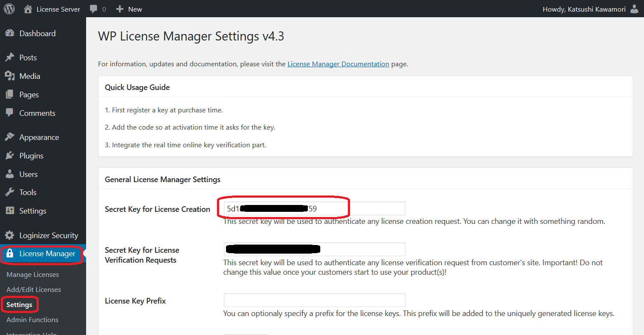Click the Secret Key for License Creation field

coord(314,209)
